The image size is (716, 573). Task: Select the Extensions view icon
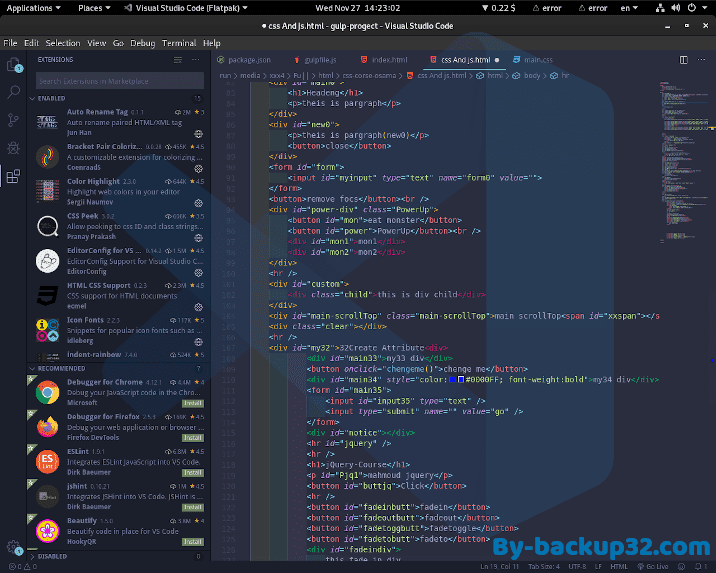tap(14, 176)
